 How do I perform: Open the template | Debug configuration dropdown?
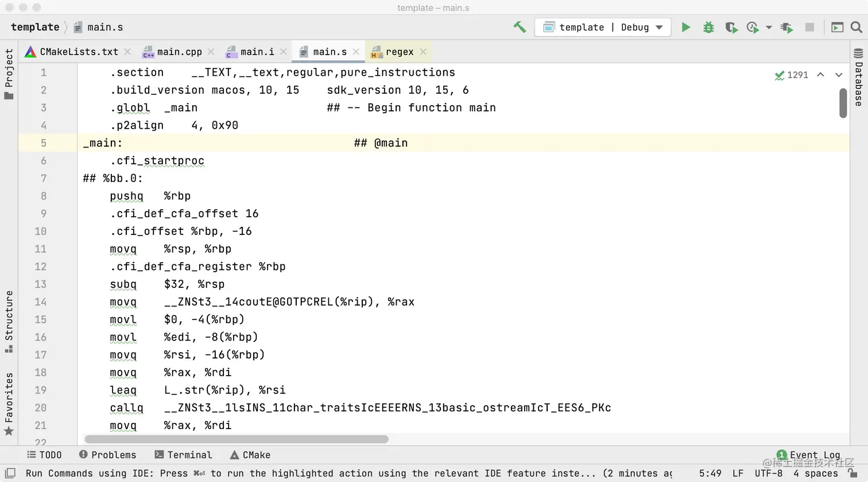tap(603, 27)
